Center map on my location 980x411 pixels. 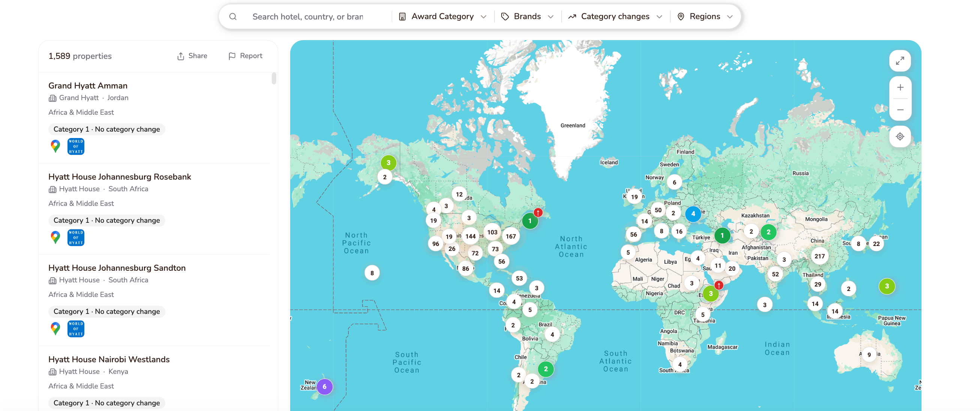click(x=900, y=136)
